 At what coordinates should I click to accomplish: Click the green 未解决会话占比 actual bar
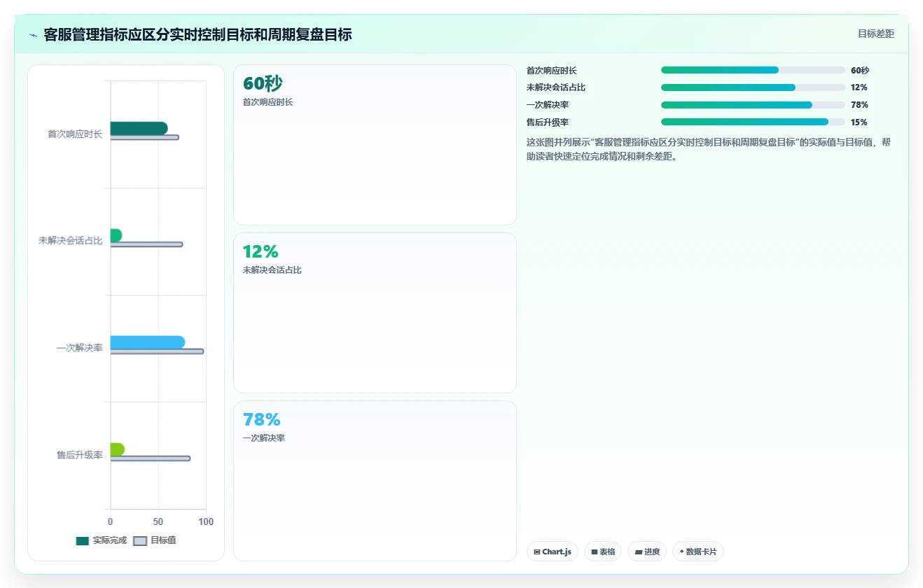click(116, 235)
